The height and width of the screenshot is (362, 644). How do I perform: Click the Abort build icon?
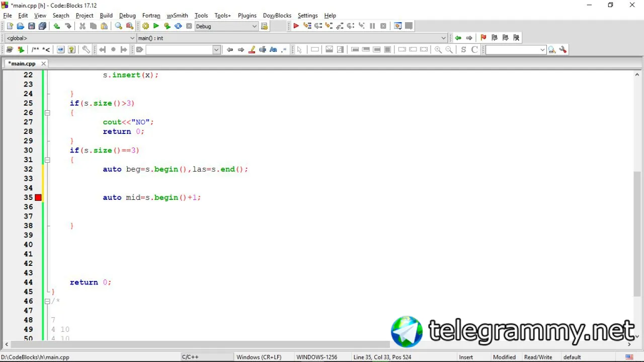click(x=189, y=26)
